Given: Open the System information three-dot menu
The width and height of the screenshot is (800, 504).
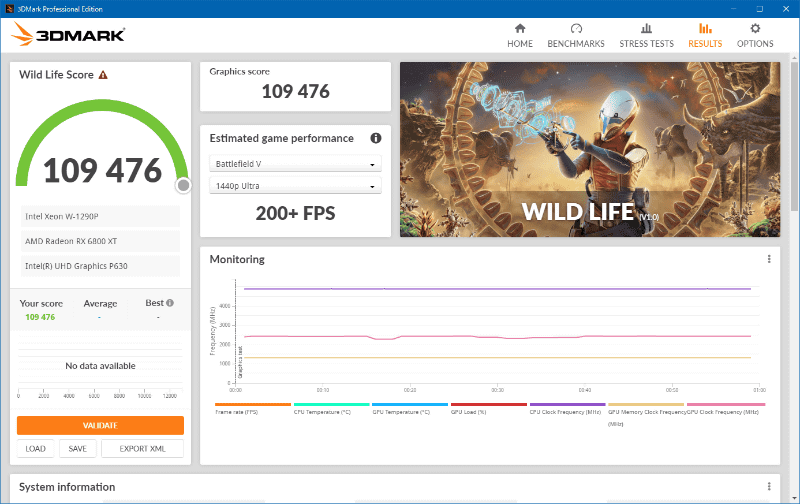Looking at the screenshot, I should pos(769,487).
